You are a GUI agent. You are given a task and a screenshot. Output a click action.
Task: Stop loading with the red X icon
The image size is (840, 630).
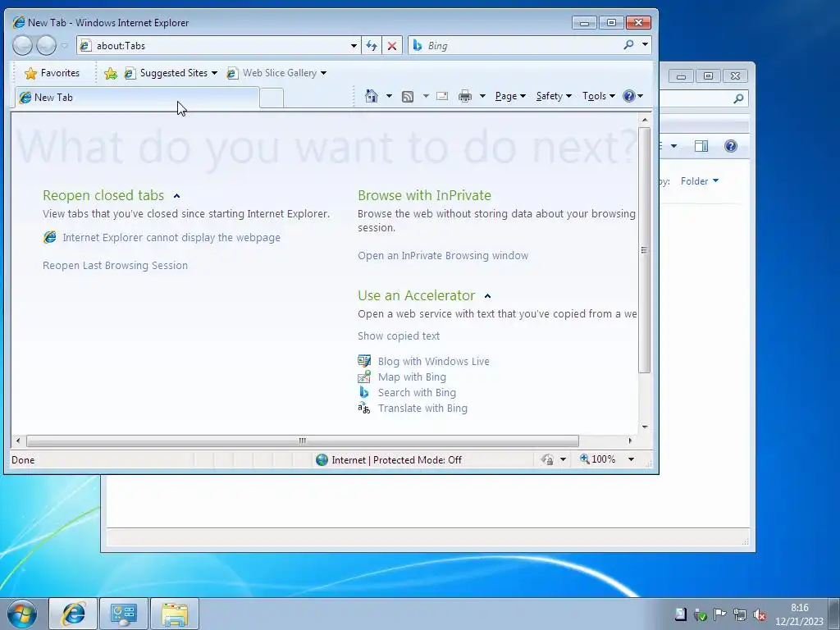391,46
